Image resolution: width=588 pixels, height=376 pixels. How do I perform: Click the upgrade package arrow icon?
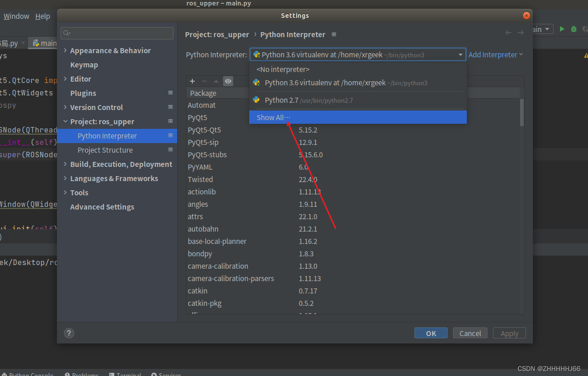pyautogui.click(x=216, y=81)
